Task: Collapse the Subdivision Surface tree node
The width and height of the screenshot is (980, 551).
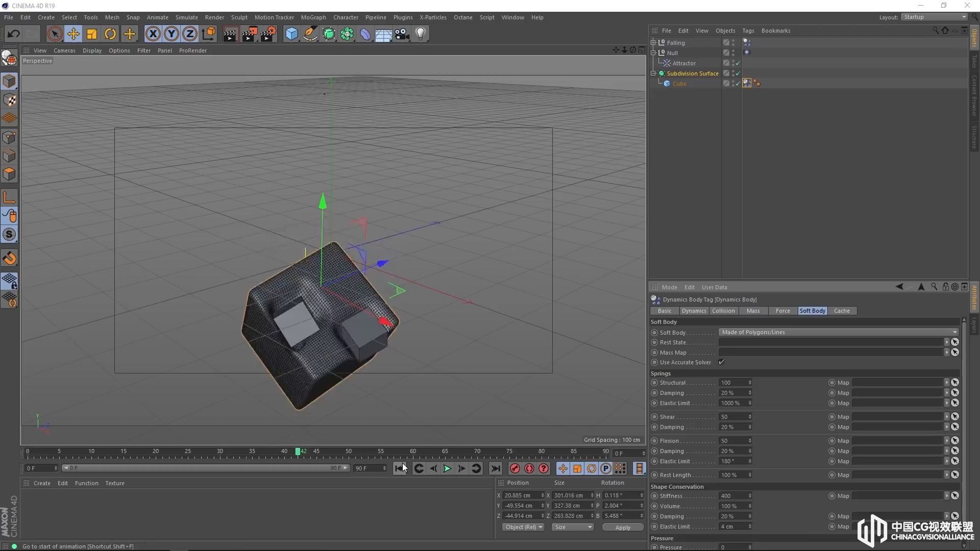Action: click(653, 73)
